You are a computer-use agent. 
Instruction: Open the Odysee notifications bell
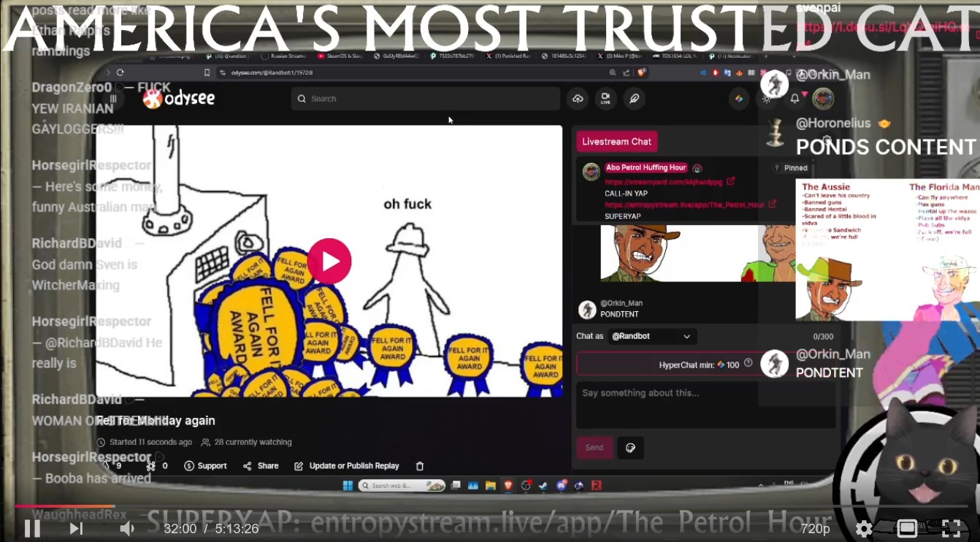pos(795,99)
